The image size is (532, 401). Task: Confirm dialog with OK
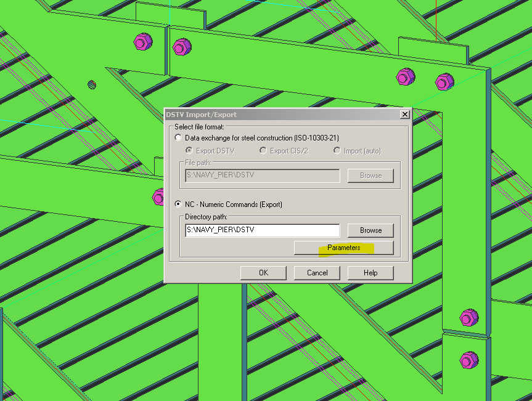pos(263,273)
